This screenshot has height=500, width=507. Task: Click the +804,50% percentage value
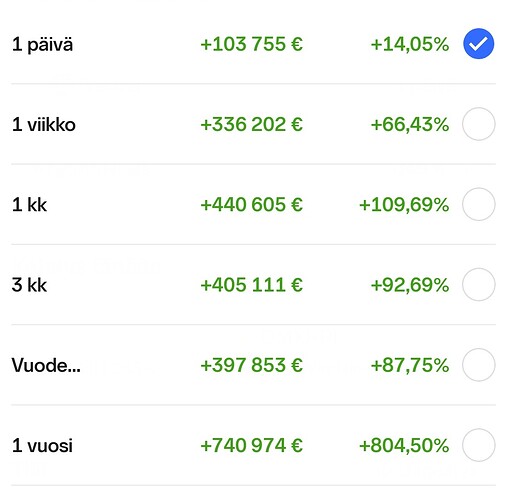point(404,445)
